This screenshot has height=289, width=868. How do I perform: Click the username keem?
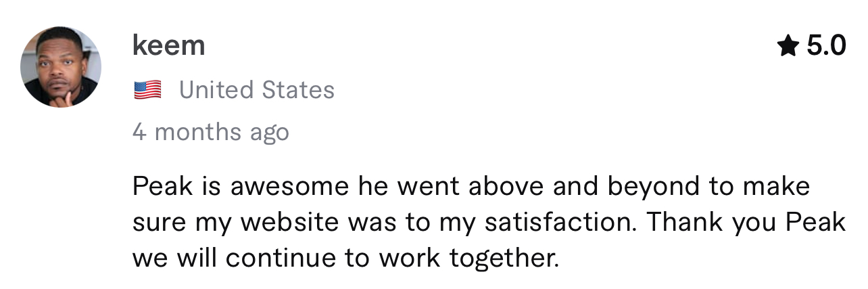pyautogui.click(x=169, y=46)
